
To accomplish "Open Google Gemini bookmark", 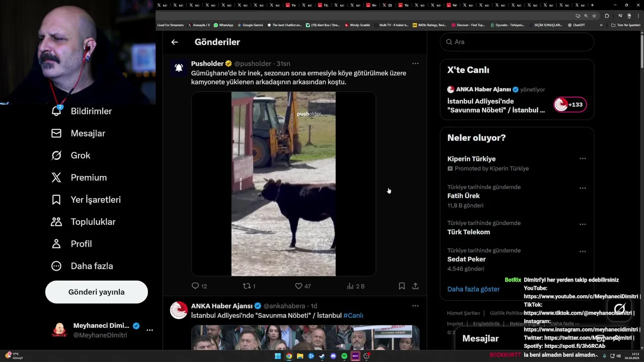I will pos(250,25).
